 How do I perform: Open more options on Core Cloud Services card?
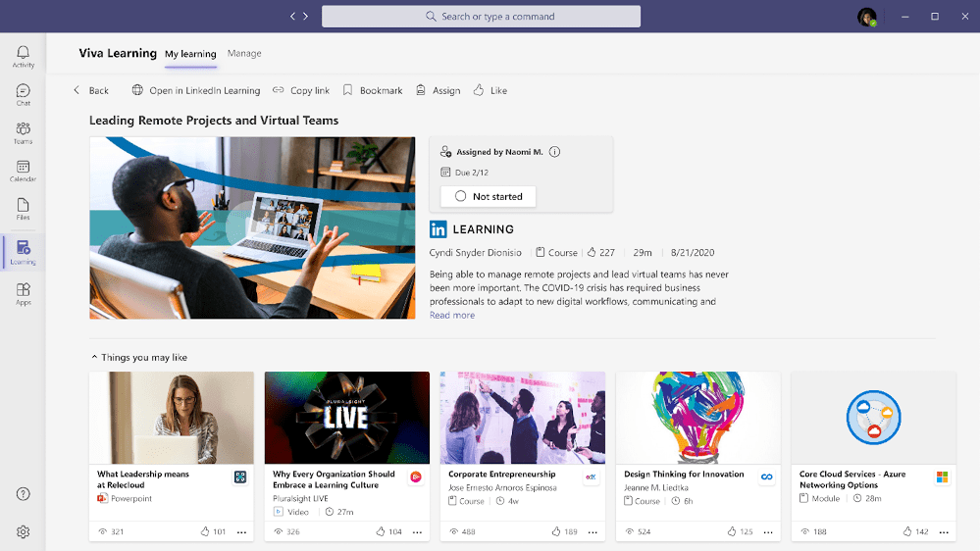coord(944,531)
